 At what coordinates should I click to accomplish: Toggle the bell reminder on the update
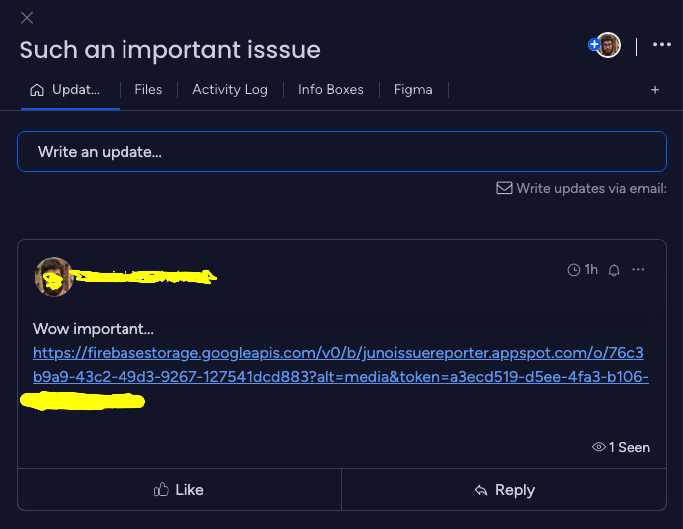(614, 271)
